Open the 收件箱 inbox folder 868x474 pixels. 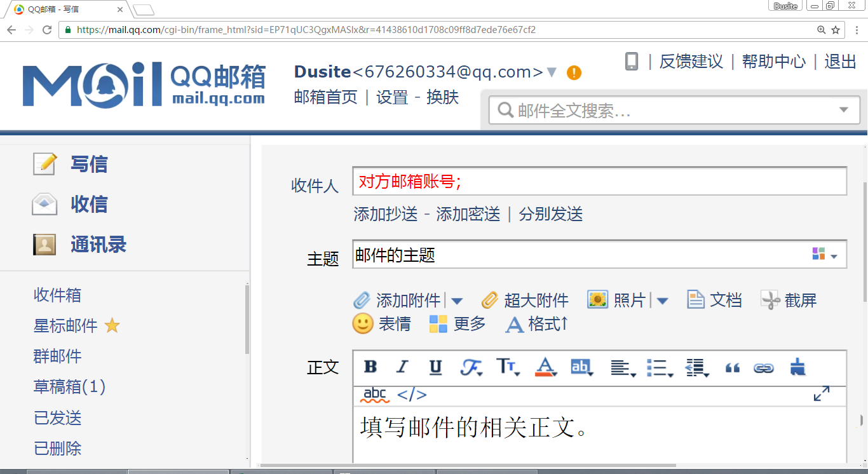coord(58,295)
